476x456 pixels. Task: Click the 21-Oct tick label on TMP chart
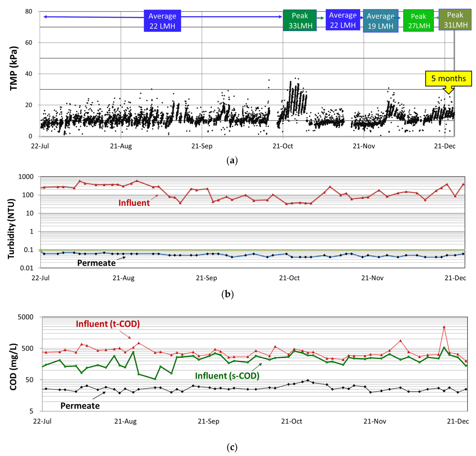click(x=283, y=146)
